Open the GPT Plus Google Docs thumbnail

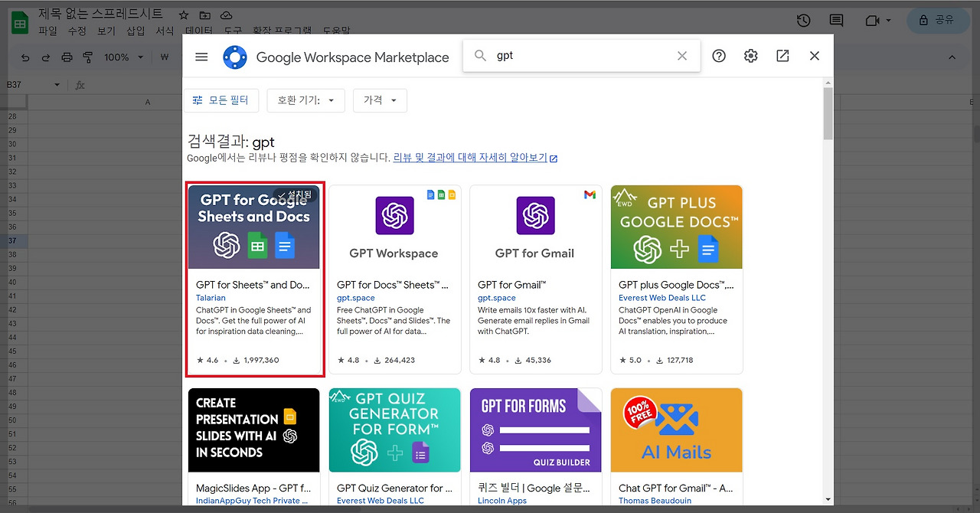pos(677,227)
